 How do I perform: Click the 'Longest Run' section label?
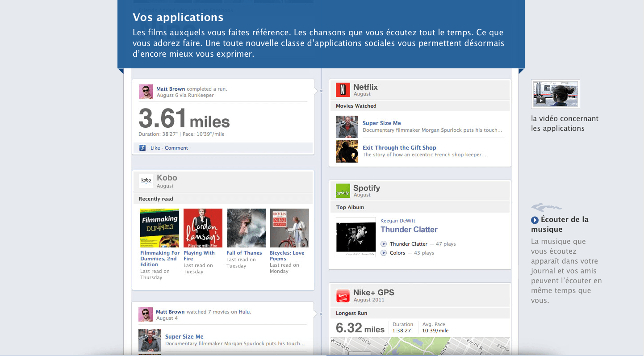pos(351,313)
